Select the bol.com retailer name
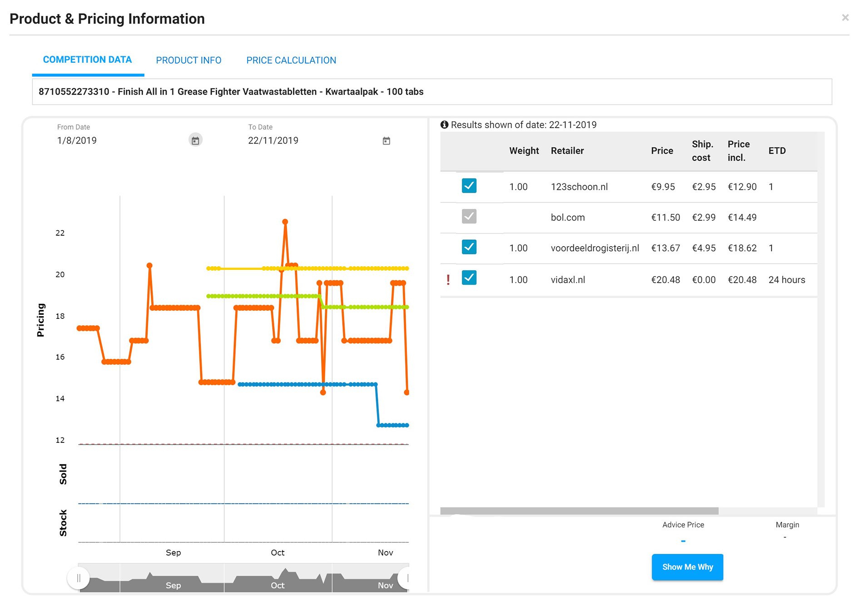This screenshot has height=616, width=863. (568, 217)
